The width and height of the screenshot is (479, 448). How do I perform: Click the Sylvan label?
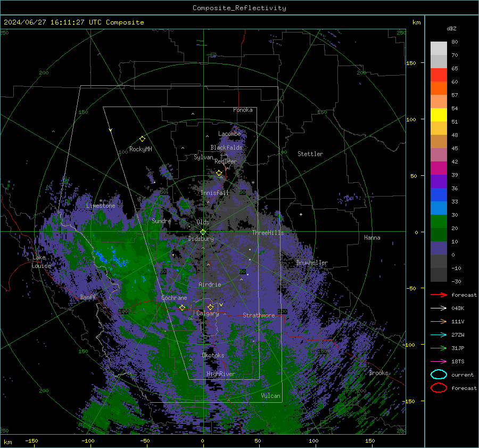tap(203, 157)
